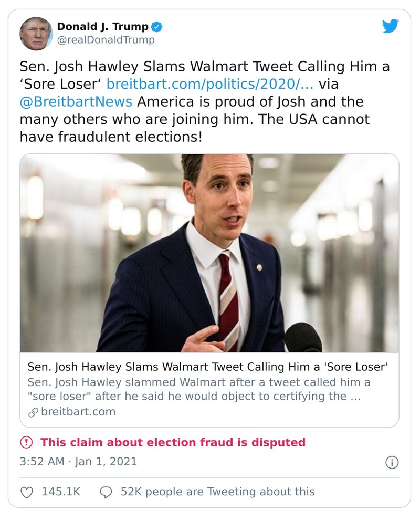420x520 pixels.
Task: Click the red disputed-claim warning icon
Action: (26, 442)
